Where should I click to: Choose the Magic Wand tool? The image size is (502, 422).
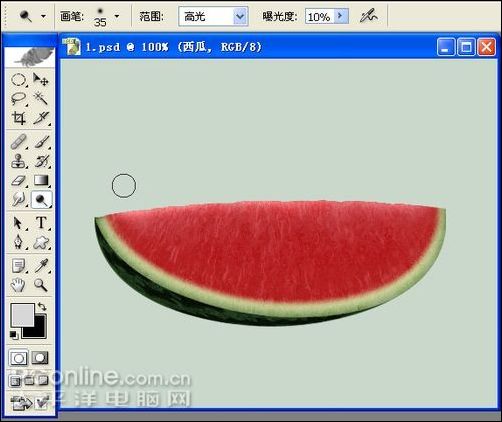click(x=41, y=99)
